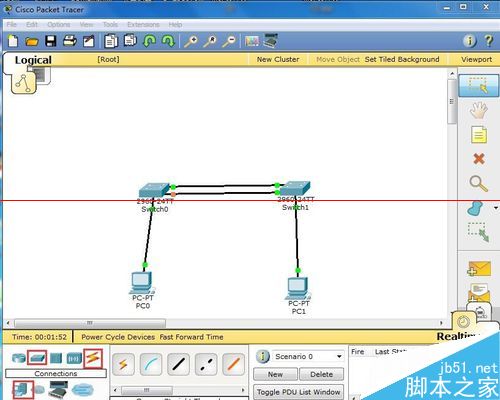Pick the orange fiber cable
This screenshot has width=500, height=400.
(x=234, y=364)
